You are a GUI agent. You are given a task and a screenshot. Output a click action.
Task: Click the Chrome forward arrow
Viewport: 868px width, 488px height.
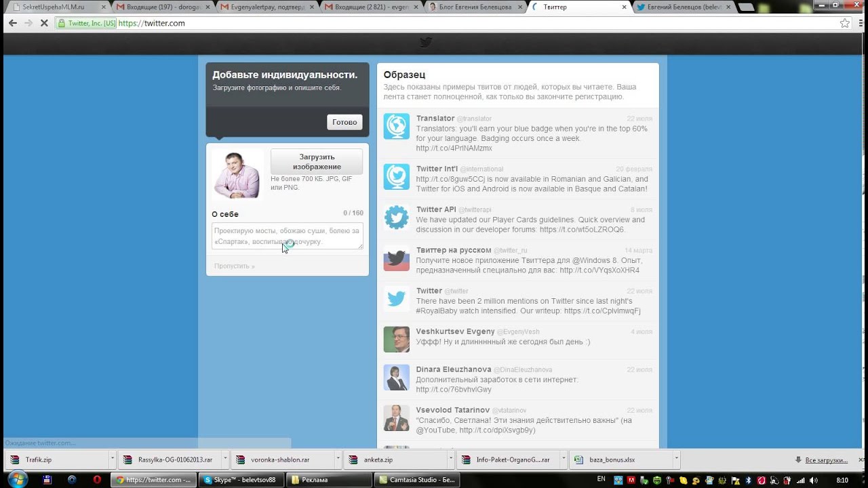28,23
